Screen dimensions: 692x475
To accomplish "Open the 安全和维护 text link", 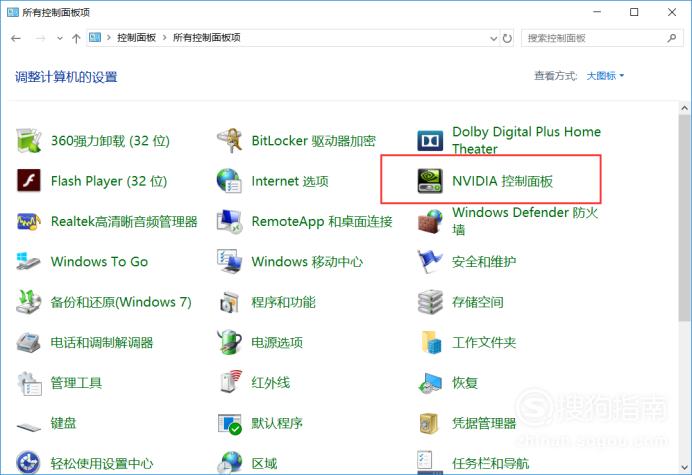I will 484,261.
